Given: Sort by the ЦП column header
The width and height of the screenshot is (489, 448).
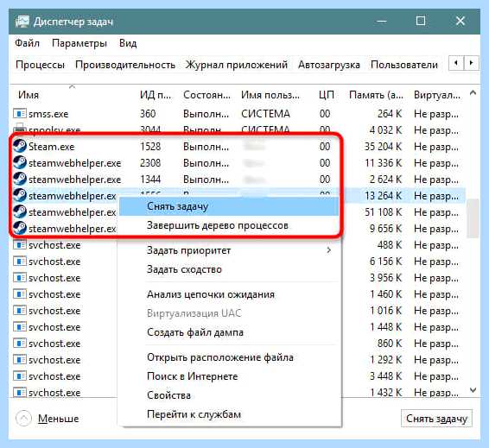Looking at the screenshot, I should [x=327, y=95].
